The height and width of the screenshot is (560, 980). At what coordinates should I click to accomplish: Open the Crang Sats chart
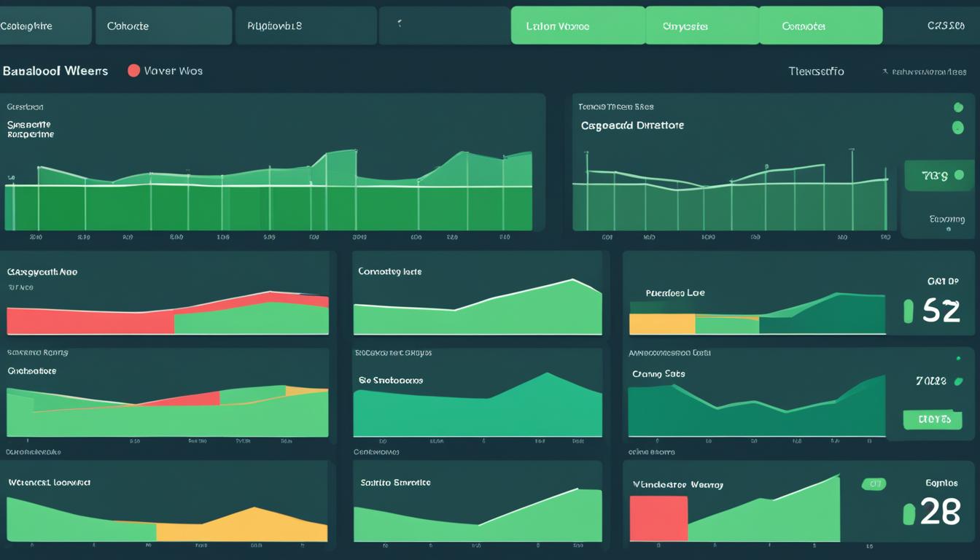point(756,408)
